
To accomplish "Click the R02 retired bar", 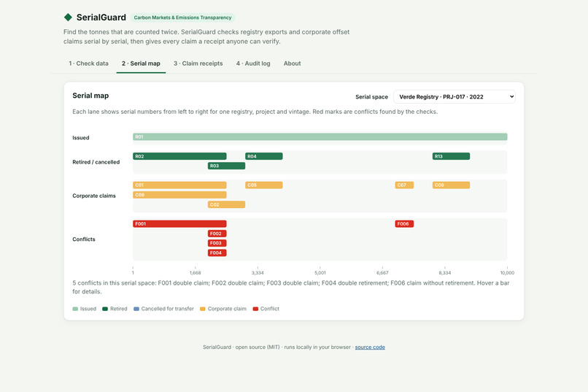I will tap(179, 156).
